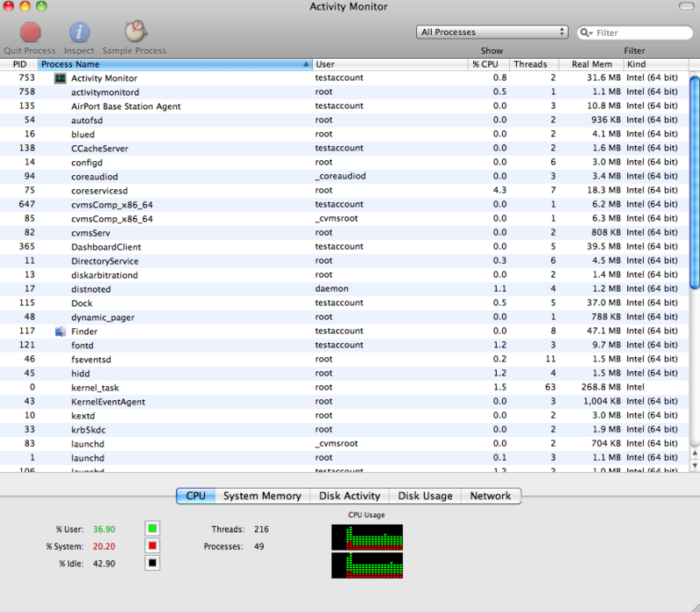Viewport: 700px width, 612px height.
Task: Sort by % CPU column header
Action: click(x=488, y=64)
